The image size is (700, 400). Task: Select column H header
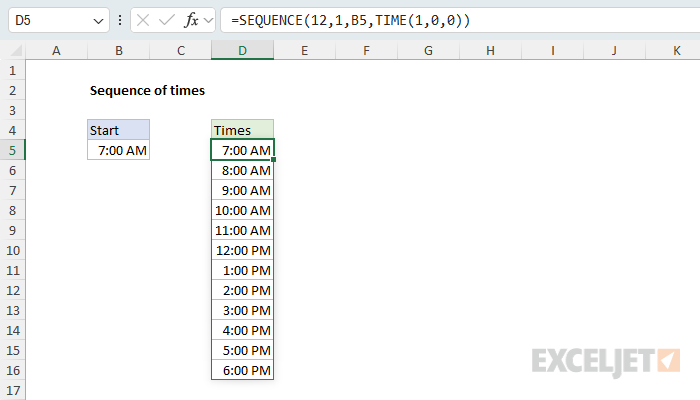coord(491,50)
